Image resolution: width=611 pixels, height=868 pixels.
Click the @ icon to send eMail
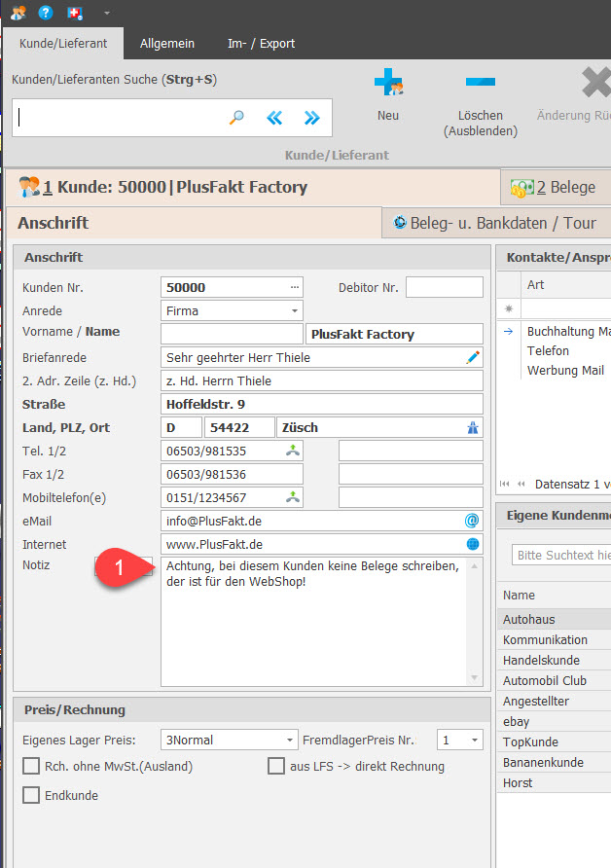[x=472, y=521]
